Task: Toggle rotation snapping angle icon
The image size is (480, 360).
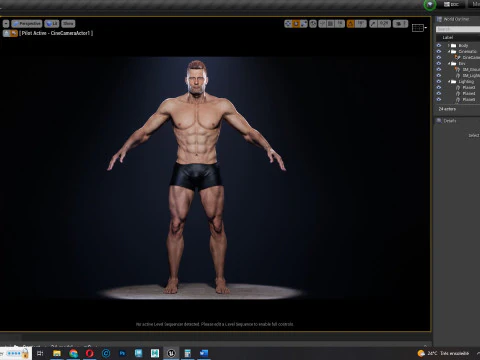Action: click(x=351, y=24)
